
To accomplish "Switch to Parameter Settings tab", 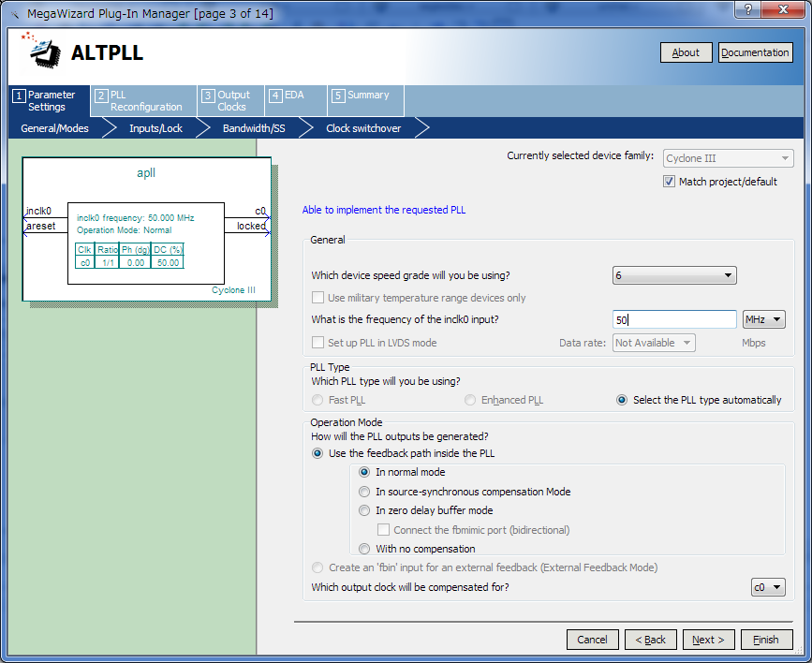I will pyautogui.click(x=50, y=100).
